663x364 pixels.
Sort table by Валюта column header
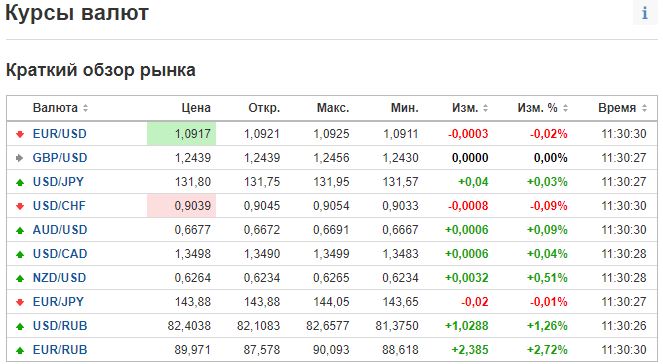coord(60,108)
